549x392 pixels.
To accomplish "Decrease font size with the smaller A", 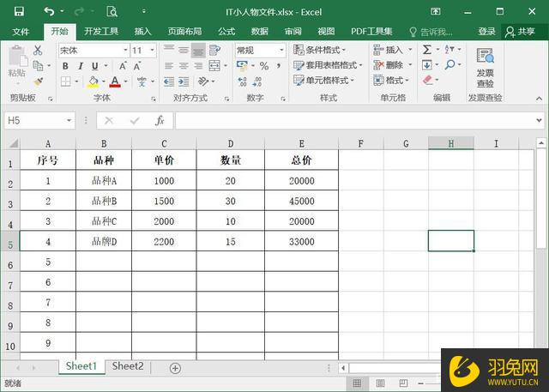I will (x=137, y=66).
